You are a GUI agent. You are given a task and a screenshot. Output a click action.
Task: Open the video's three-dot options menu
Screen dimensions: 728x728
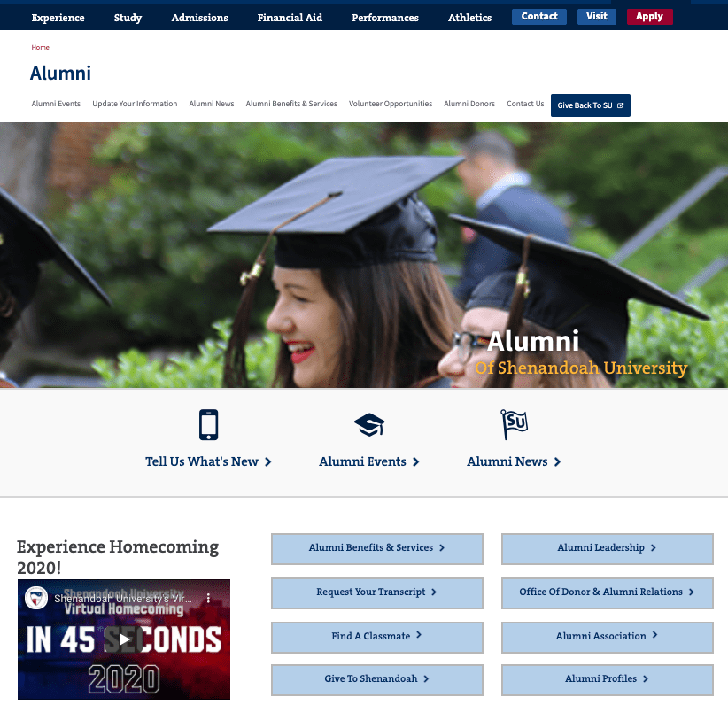[x=209, y=599]
